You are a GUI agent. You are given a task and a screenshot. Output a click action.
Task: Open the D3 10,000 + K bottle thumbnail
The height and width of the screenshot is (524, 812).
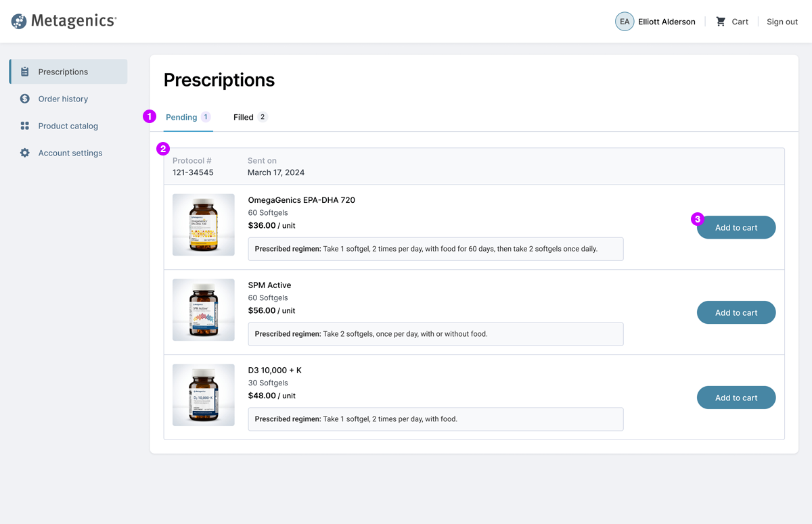204,396
